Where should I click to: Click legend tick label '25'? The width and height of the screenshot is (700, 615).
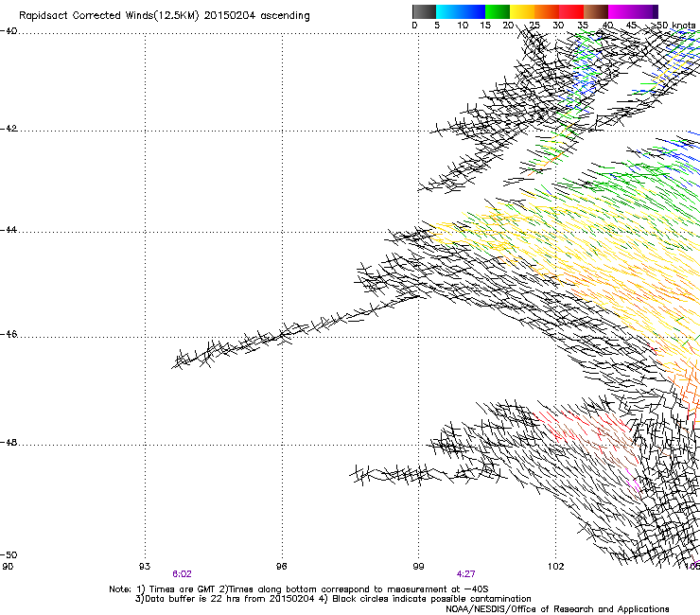(x=534, y=26)
